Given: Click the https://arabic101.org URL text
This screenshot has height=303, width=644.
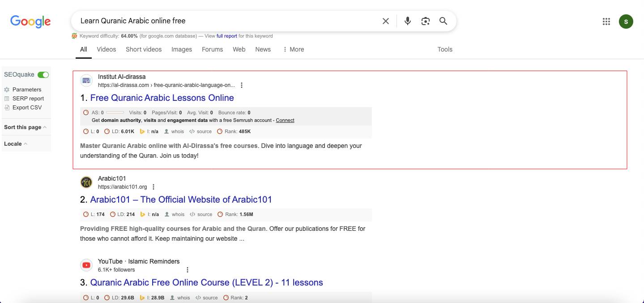Looking at the screenshot, I should pos(123,187).
